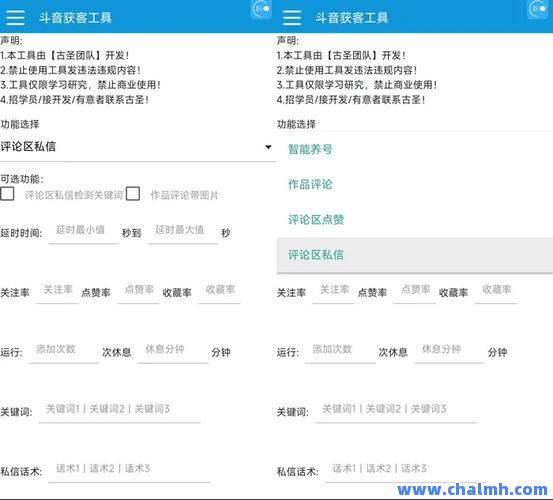Choose 评论区点赞 option in list
The height and width of the screenshot is (500, 553).
click(415, 220)
